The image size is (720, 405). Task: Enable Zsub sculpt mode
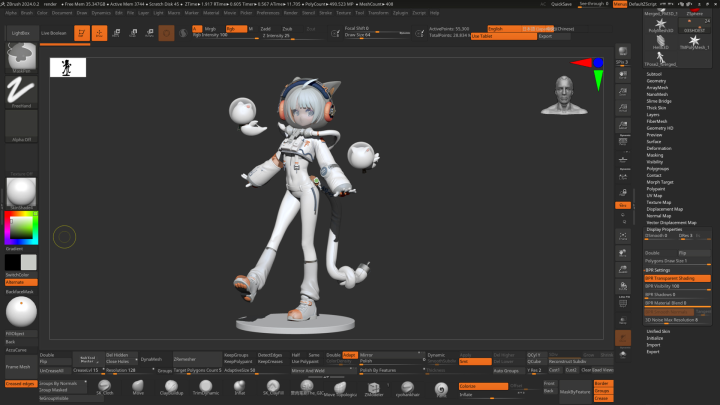click(x=286, y=29)
